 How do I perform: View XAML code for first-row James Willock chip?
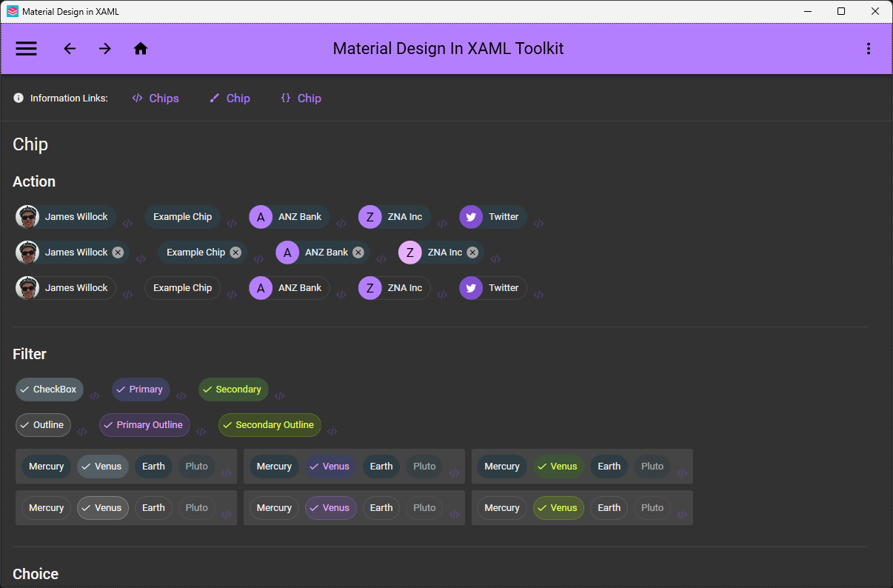127,224
